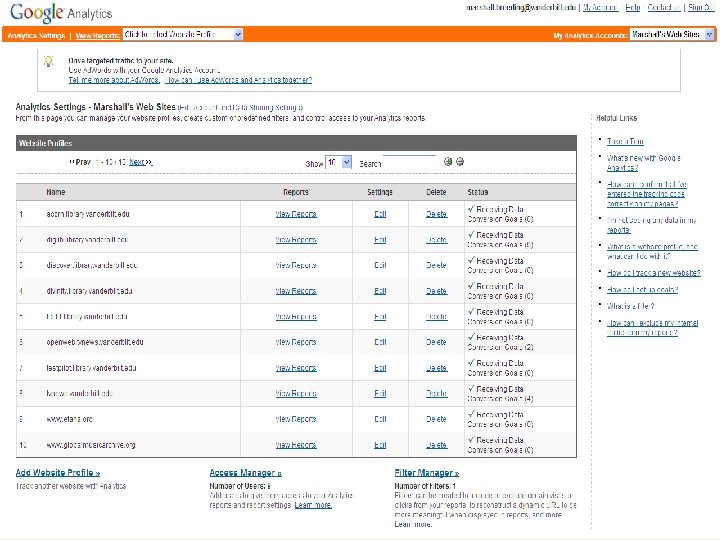Open the Help link at top

633,7
